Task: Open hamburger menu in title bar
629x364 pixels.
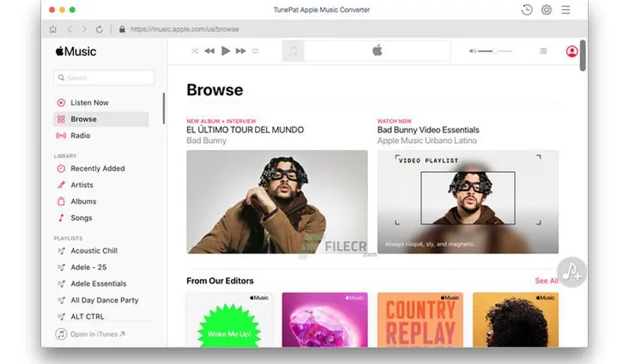Action: click(566, 10)
